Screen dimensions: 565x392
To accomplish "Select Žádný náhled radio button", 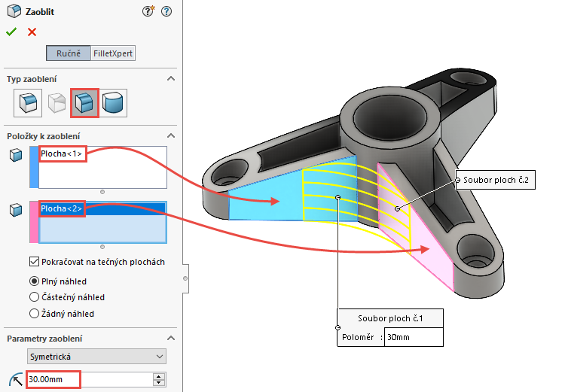I will click(x=34, y=314).
